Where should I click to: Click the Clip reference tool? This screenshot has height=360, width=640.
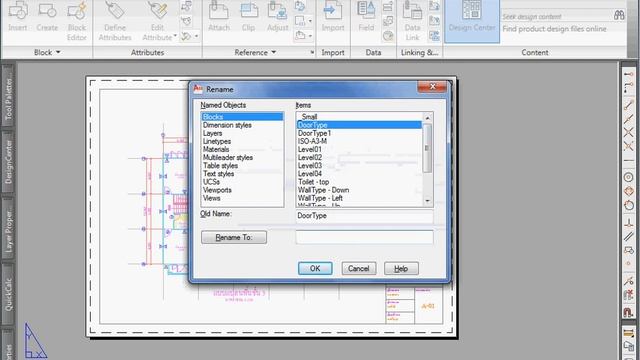[248, 16]
